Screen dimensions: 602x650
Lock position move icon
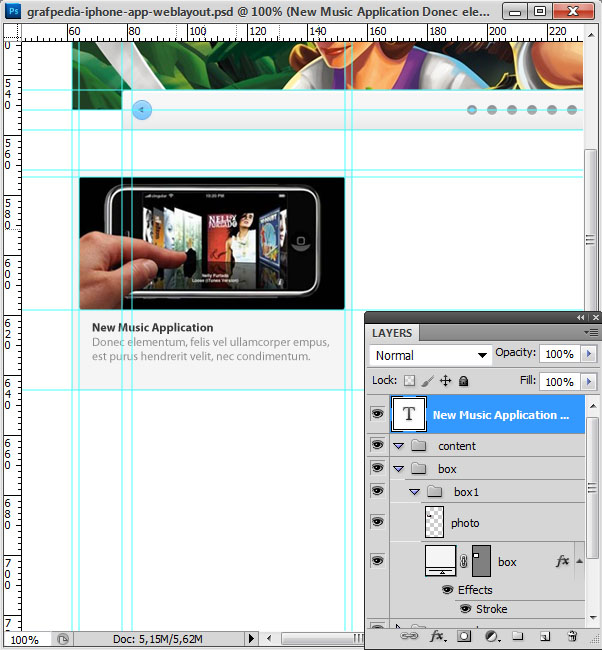[445, 381]
